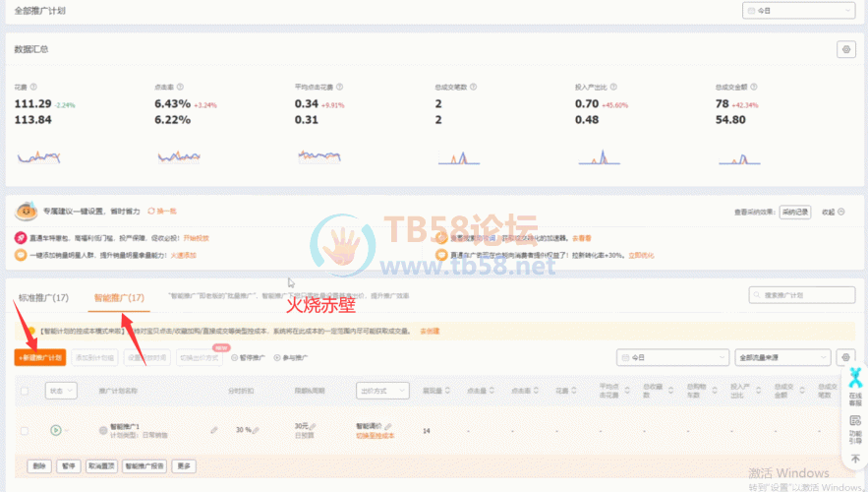Screen dimensions: 868x492
Task: Click the 智能推广报告 button below the table
Action: click(x=144, y=465)
